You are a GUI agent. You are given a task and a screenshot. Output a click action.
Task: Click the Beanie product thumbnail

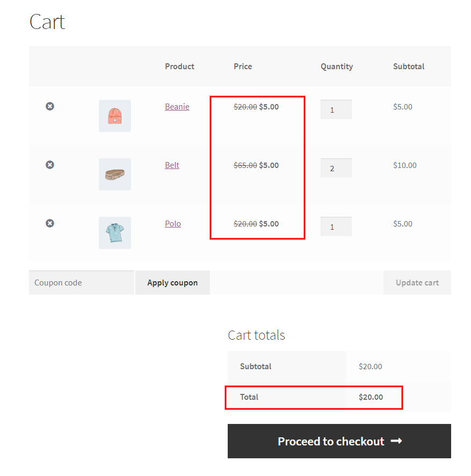pos(114,116)
